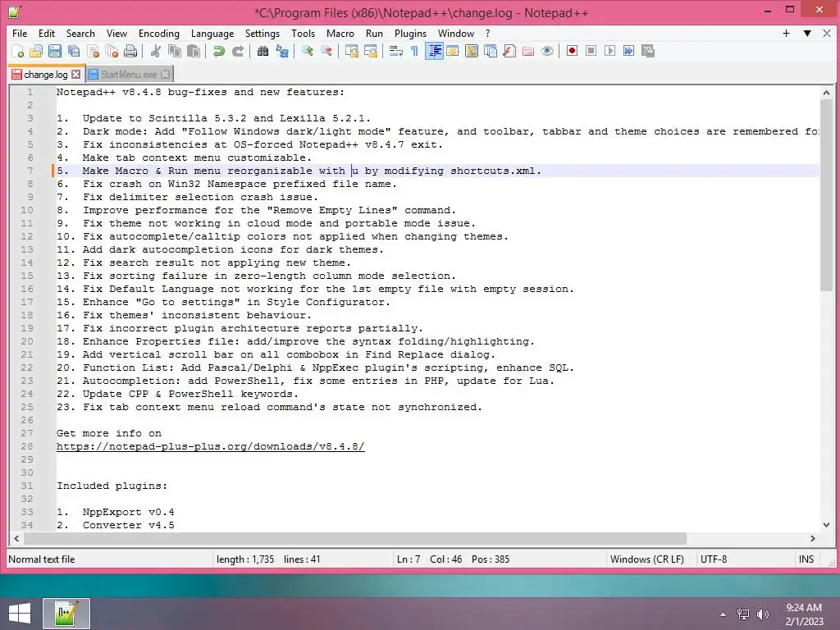Start recording a macro with the red dot

click(572, 51)
